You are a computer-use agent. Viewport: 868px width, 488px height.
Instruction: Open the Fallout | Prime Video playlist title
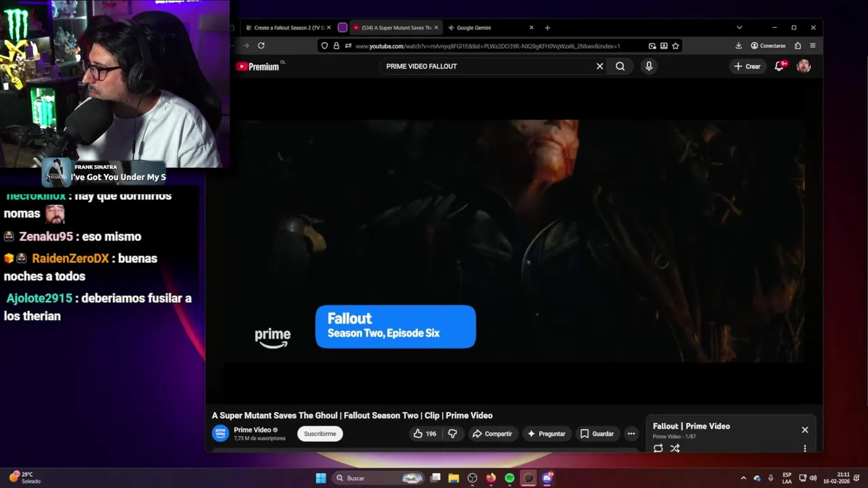point(691,426)
